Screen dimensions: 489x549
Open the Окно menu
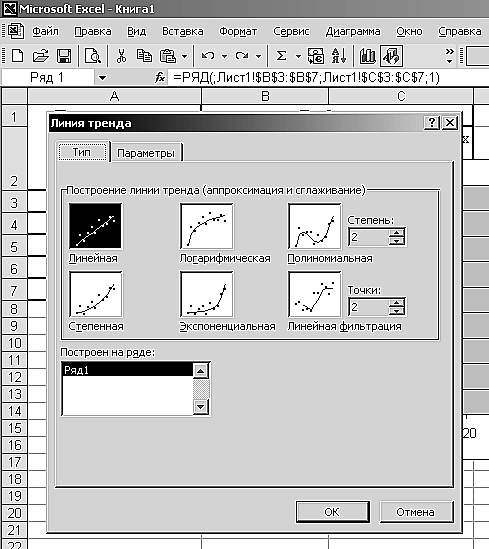409,32
